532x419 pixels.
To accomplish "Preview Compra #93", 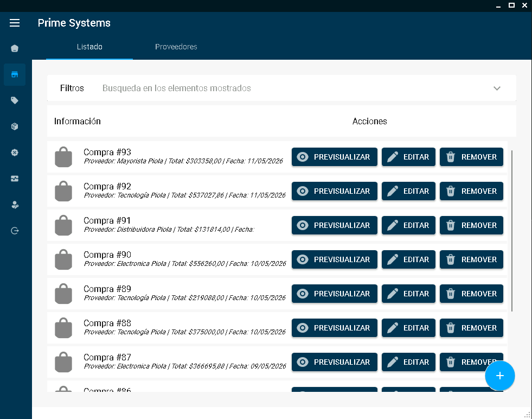I will pyautogui.click(x=335, y=157).
